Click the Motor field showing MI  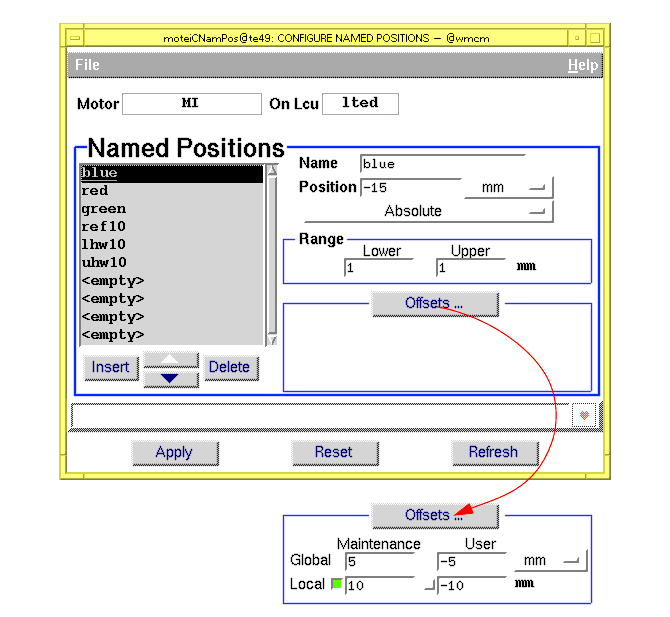pyautogui.click(x=192, y=104)
